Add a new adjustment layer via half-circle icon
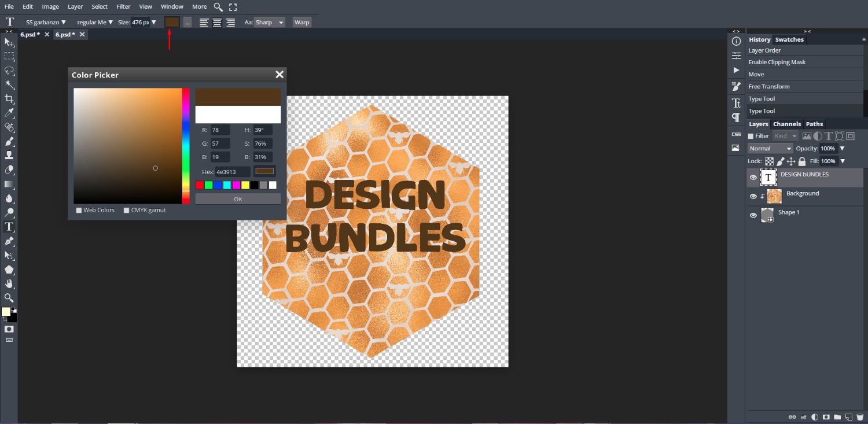868x424 pixels. (x=815, y=416)
